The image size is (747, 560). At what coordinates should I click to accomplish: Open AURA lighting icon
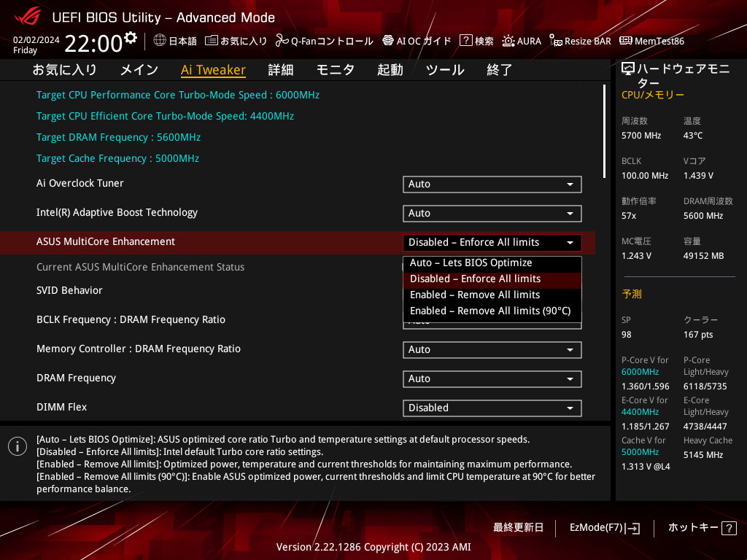point(508,41)
